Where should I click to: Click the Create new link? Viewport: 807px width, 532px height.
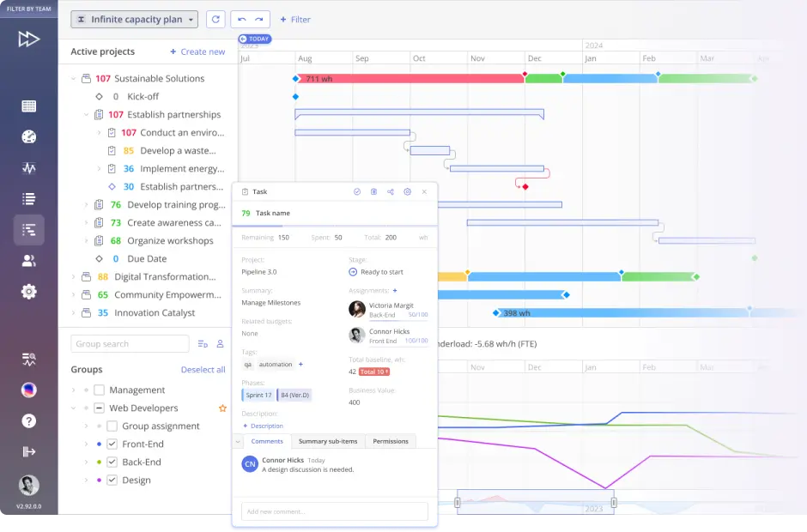tap(197, 51)
